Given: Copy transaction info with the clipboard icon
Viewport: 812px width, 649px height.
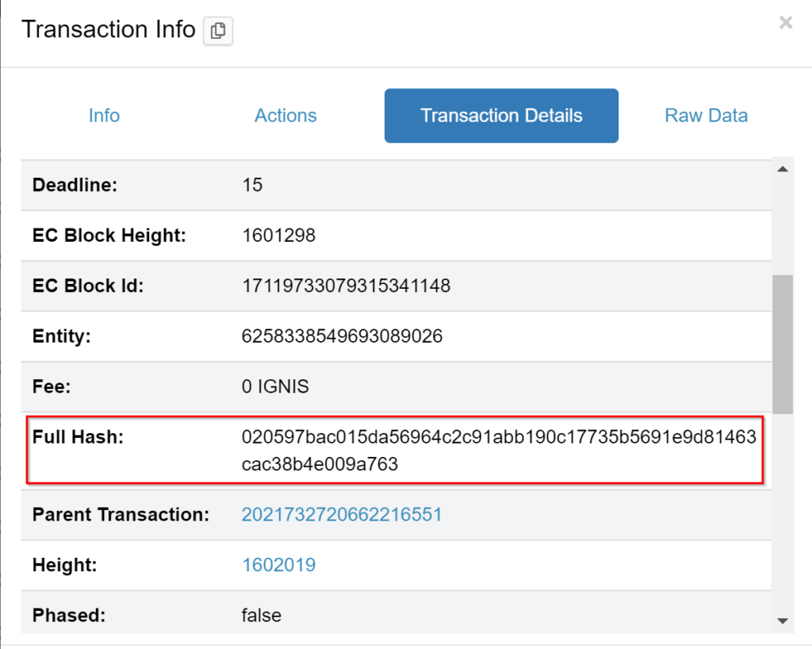Looking at the screenshot, I should tap(218, 31).
